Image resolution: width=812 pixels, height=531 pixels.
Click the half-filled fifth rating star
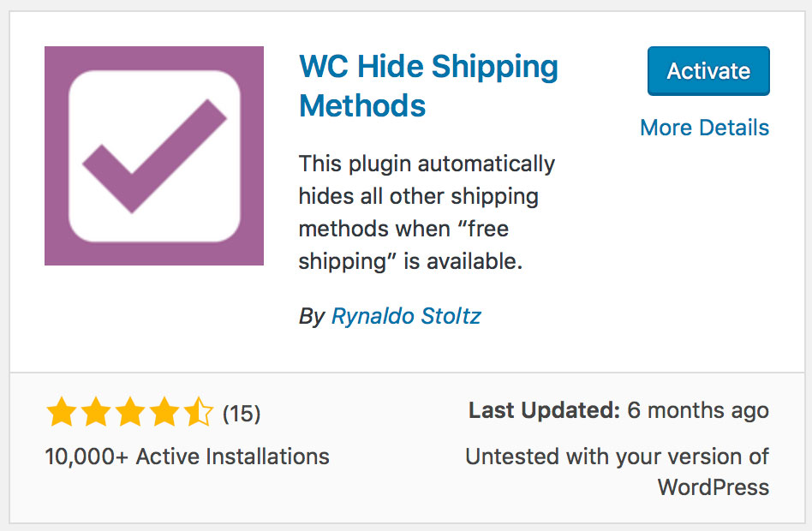(198, 413)
